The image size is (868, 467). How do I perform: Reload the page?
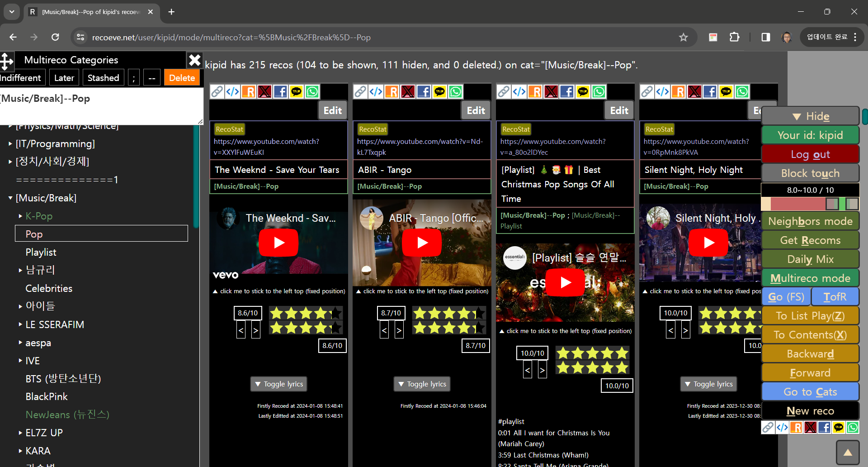pos(55,37)
